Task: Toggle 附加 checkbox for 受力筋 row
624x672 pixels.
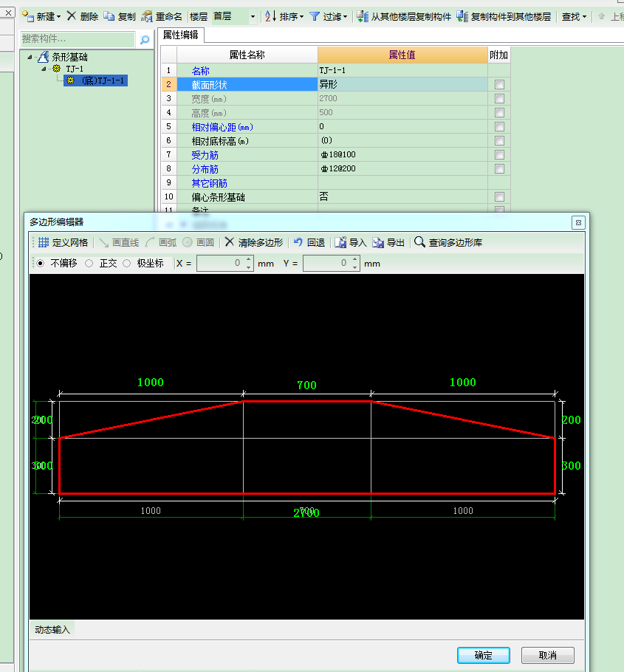Action: point(499,155)
